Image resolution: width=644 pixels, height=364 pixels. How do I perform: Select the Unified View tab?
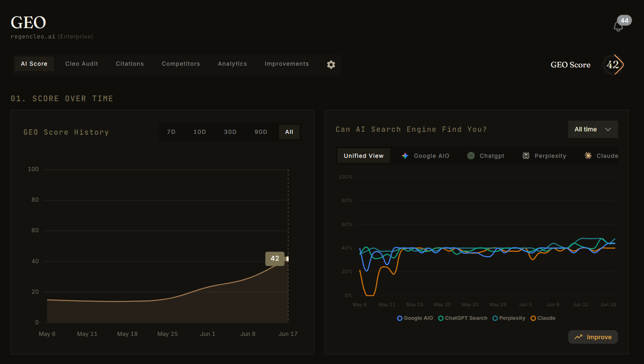[x=364, y=156]
